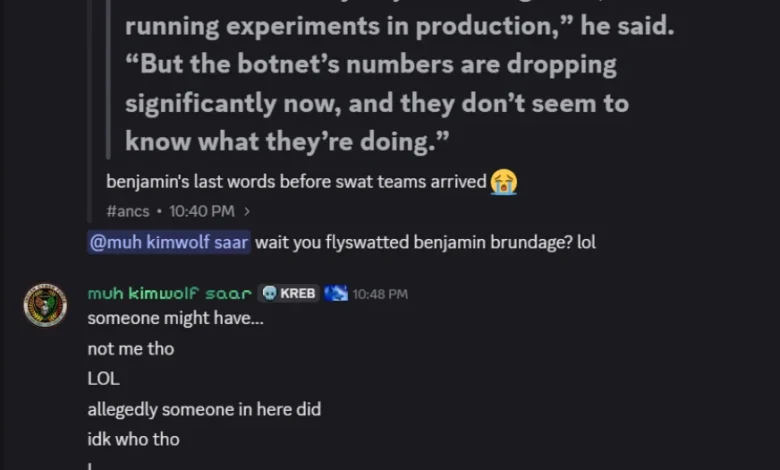The width and height of the screenshot is (780, 470).
Task: Click quoted line "But the botnet's numbers are dropping"
Action: point(370,65)
